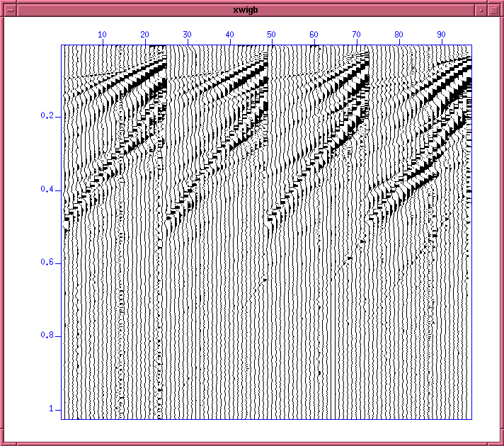Click the horizontal axis label 90
The image size is (504, 446).
[442, 34]
